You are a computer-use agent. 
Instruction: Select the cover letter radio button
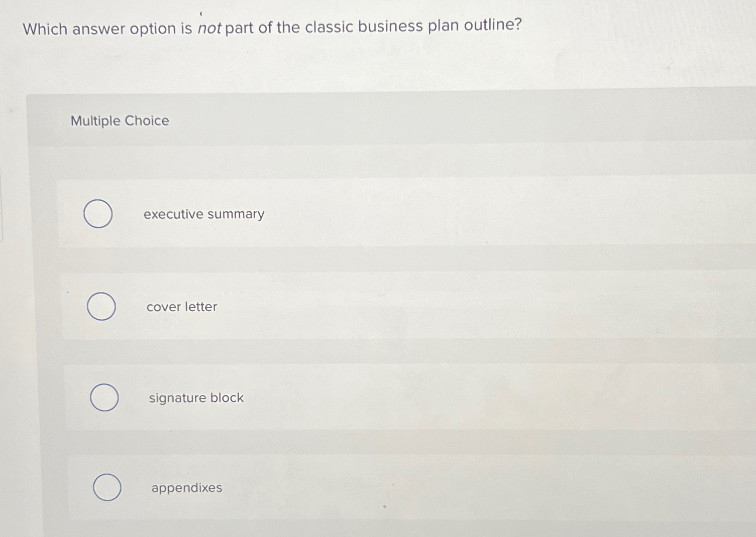point(102,307)
